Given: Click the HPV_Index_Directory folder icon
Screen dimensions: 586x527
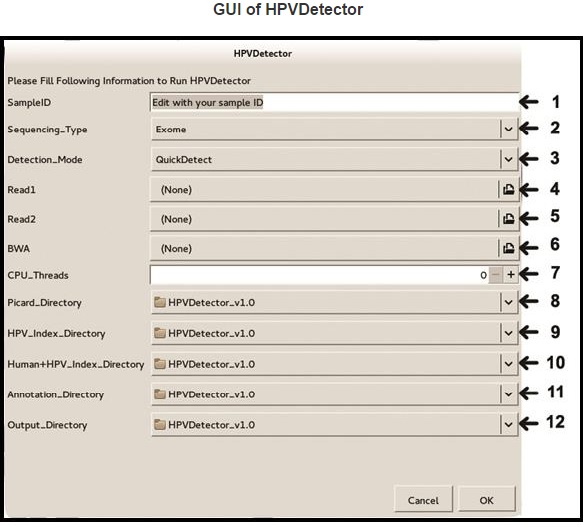Looking at the screenshot, I should (x=160, y=333).
